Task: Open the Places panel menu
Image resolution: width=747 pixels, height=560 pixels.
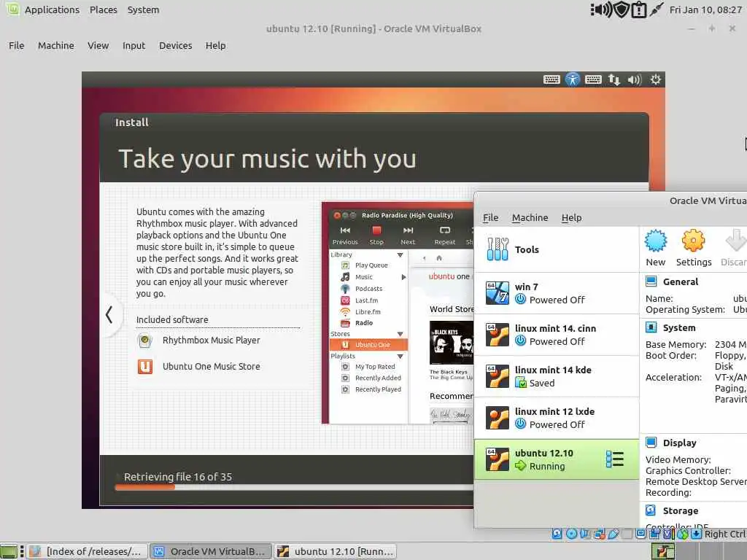Action: coord(103,10)
